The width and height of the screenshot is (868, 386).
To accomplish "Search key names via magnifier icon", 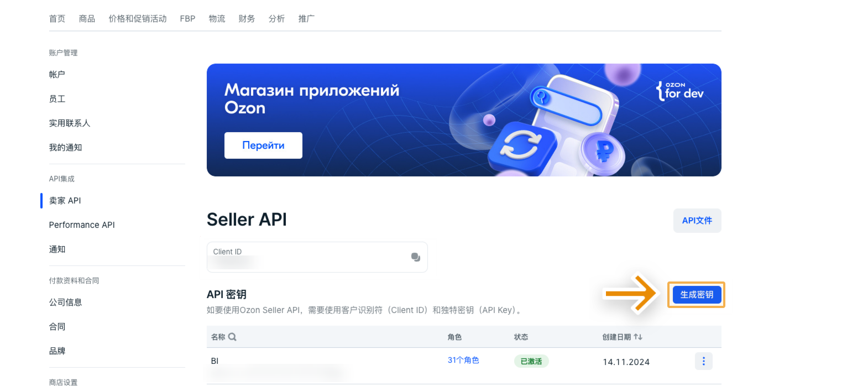I will (x=232, y=337).
